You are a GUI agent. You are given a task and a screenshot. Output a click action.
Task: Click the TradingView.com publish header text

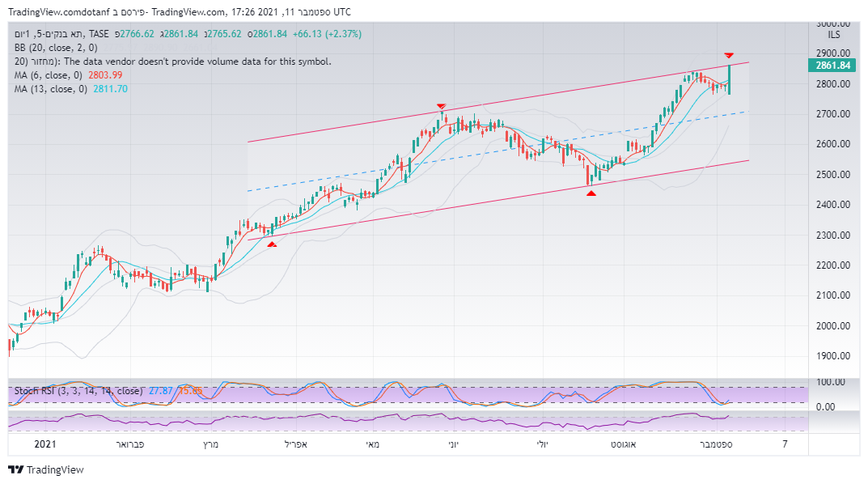click(180, 11)
